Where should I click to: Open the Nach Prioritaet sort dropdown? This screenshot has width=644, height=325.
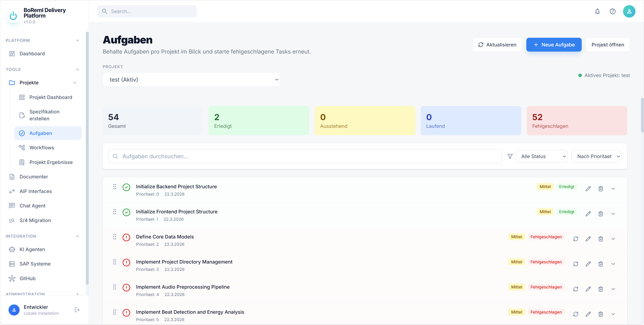(596, 156)
